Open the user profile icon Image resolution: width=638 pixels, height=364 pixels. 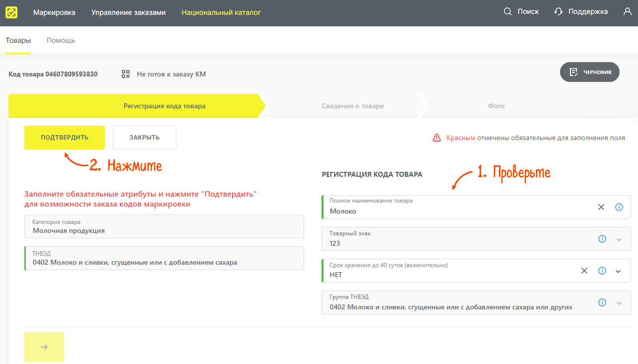[x=628, y=11]
